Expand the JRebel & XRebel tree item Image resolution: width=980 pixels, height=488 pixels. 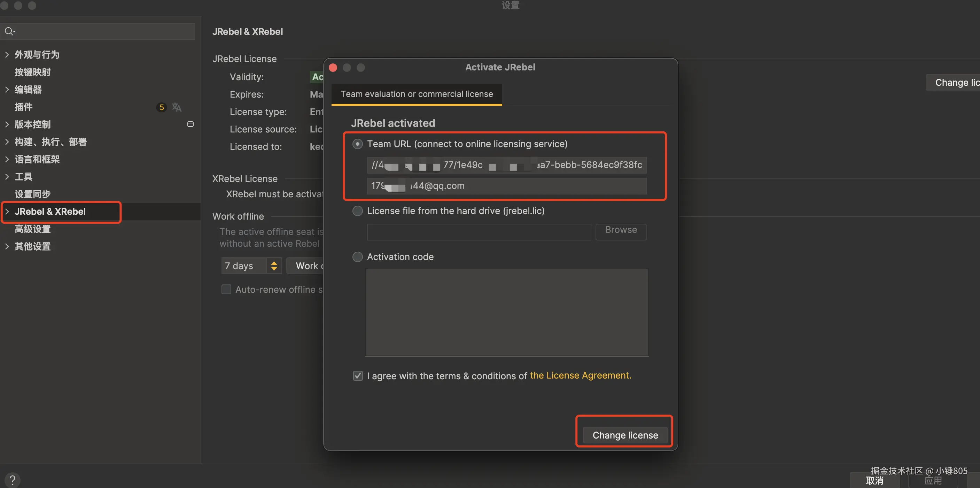(x=7, y=212)
